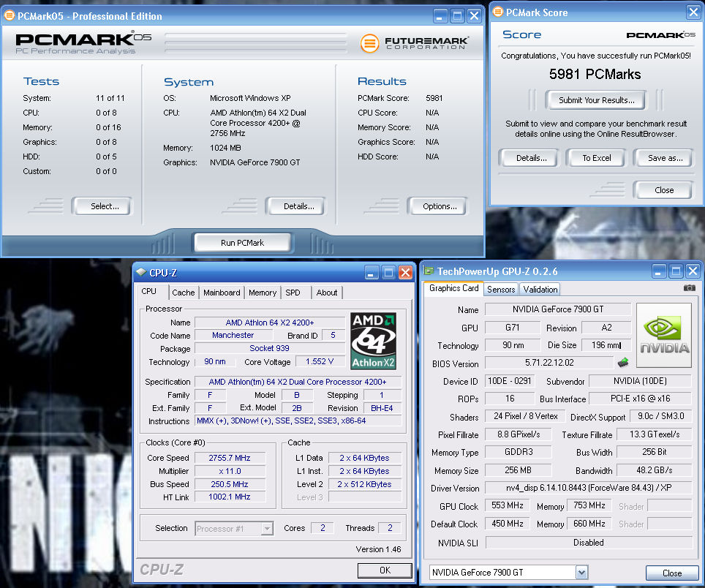Close the PCMark05 main window

[474, 16]
